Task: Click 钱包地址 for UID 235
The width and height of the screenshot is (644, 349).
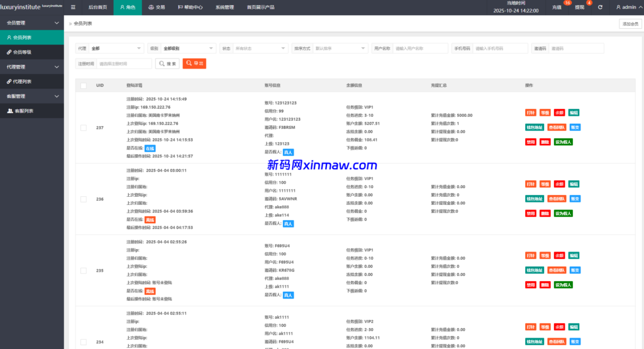Action: (x=535, y=270)
